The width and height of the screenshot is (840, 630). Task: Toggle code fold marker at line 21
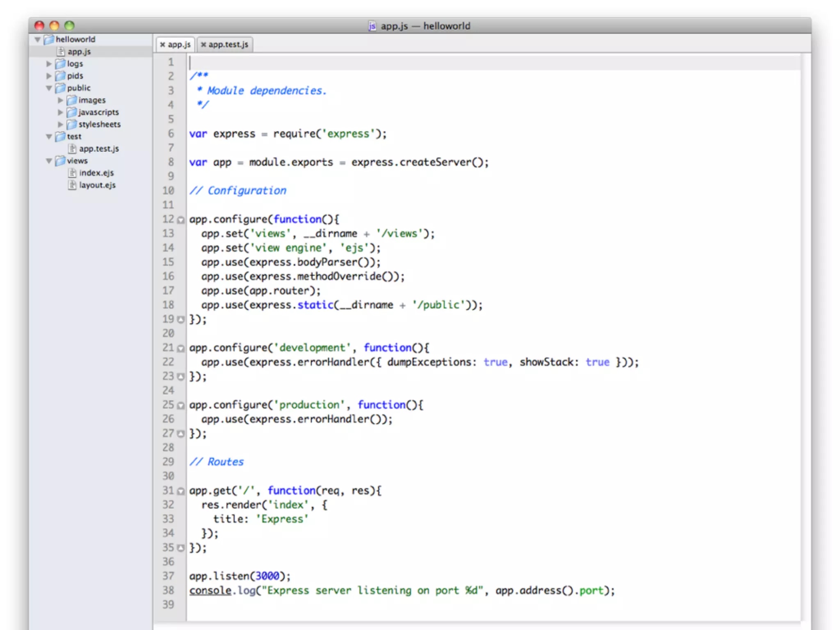point(181,349)
